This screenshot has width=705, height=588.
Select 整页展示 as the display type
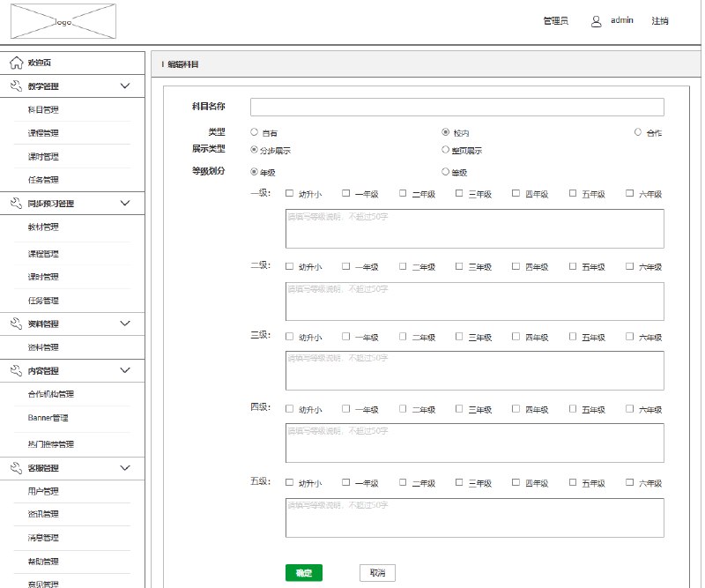click(446, 150)
